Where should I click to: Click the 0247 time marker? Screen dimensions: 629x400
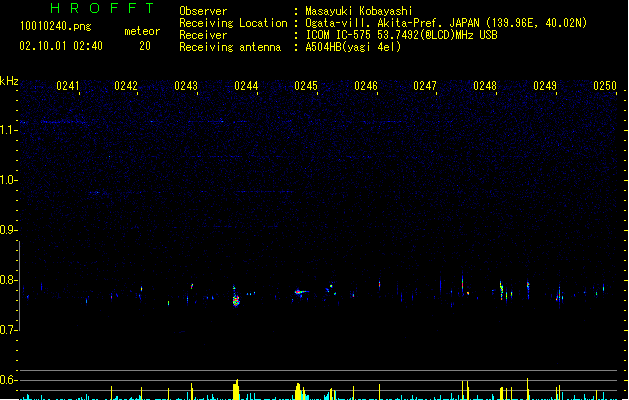click(x=425, y=86)
